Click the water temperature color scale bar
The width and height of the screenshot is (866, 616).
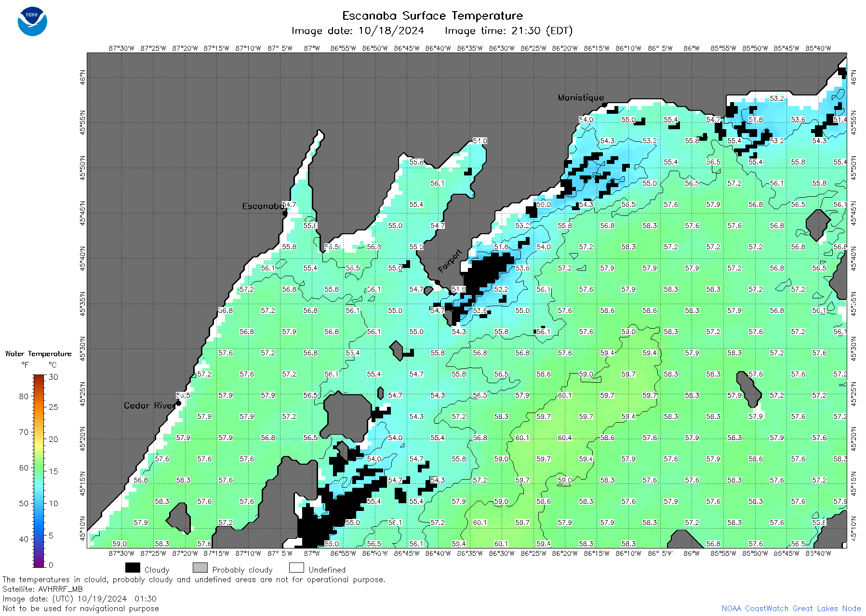[39, 471]
